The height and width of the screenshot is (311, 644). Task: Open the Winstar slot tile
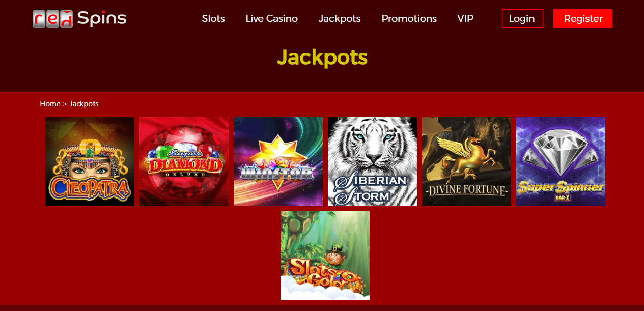coord(278,161)
